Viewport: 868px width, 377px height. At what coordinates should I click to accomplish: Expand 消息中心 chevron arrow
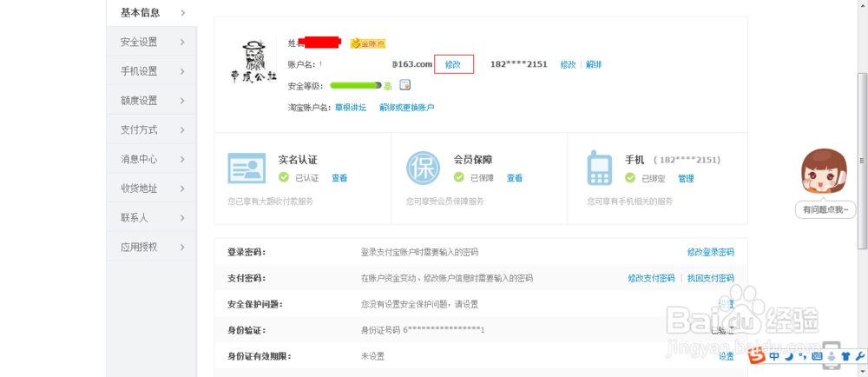(x=182, y=160)
